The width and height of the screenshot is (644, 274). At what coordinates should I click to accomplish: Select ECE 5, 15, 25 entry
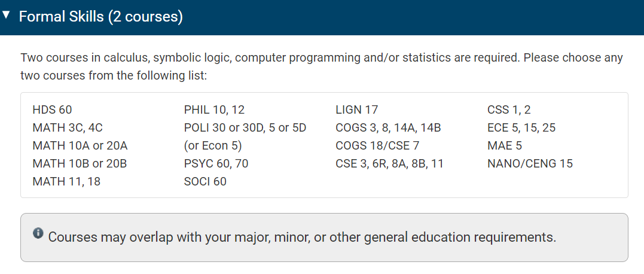[x=521, y=128]
